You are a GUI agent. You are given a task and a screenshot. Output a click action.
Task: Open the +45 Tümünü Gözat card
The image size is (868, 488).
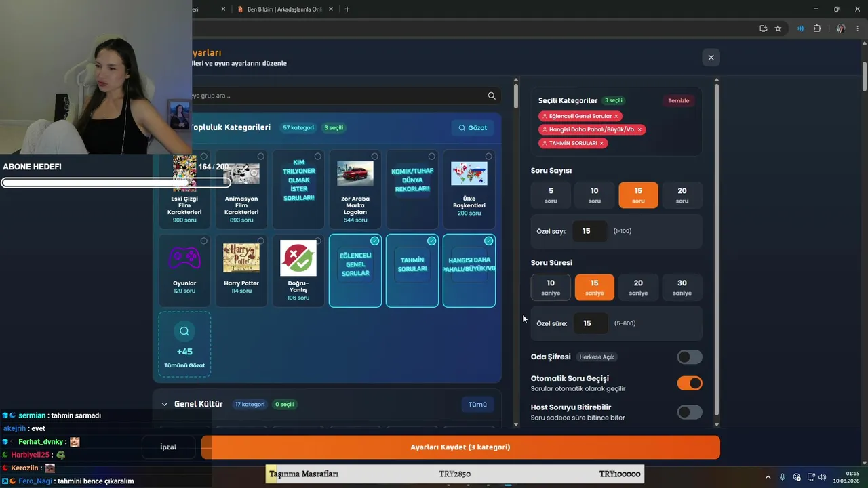(184, 344)
